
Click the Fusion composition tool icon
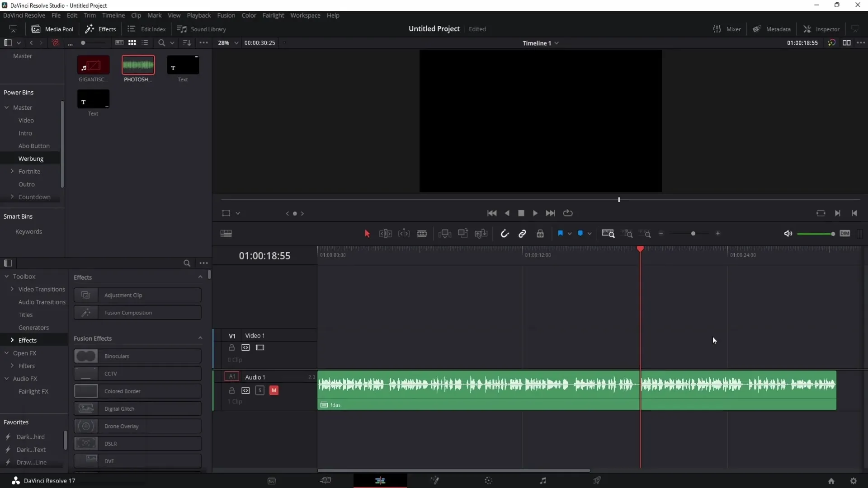86,312
